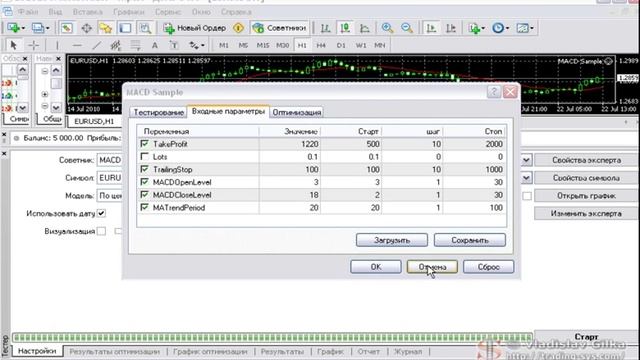Toggle checkbox left of 'Открыть график'
The width and height of the screenshot is (640, 360).
(x=527, y=196)
